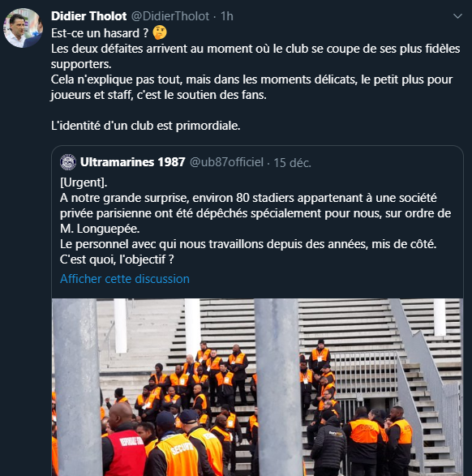Open the 15 déc. quoted tweet date
The height and width of the screenshot is (476, 472).
click(292, 163)
